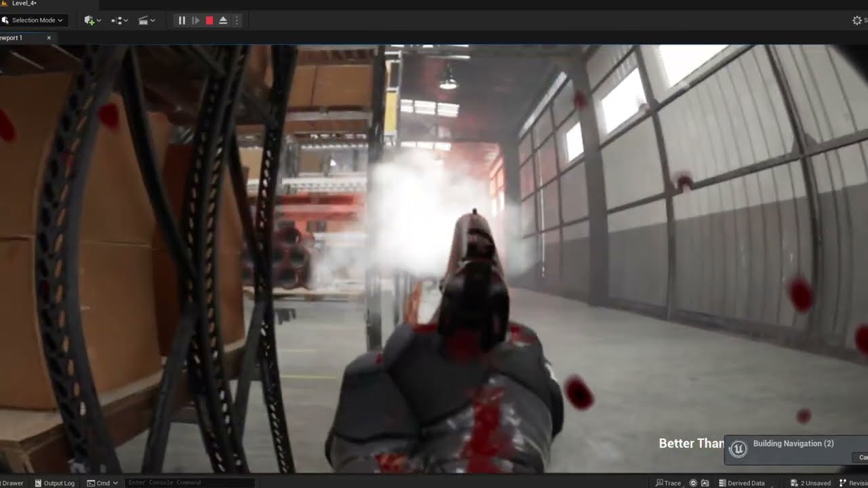The width and height of the screenshot is (868, 488).
Task: Open the Cmd console type dropdown
Action: (x=102, y=483)
